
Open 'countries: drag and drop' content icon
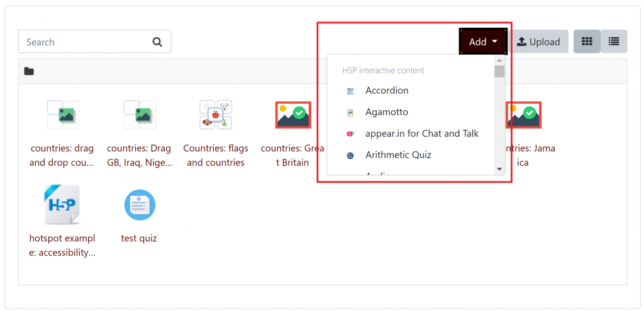63,115
